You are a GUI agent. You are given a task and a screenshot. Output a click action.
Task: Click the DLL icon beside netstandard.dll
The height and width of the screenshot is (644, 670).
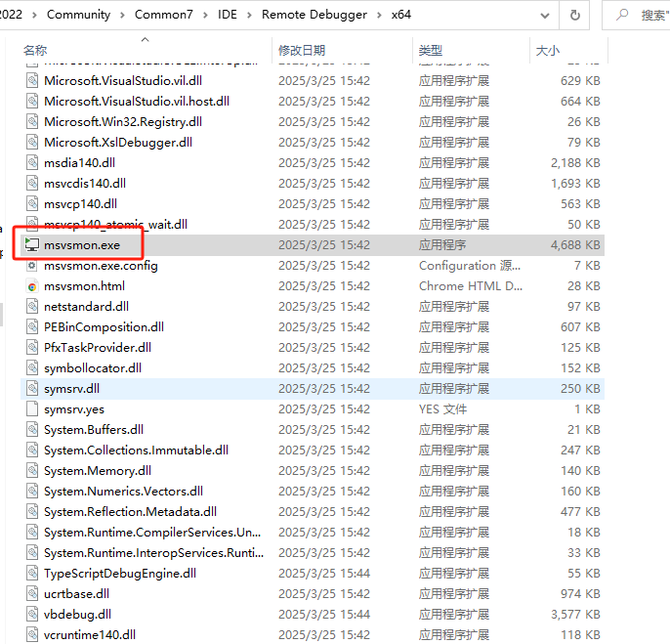pyautogui.click(x=32, y=306)
